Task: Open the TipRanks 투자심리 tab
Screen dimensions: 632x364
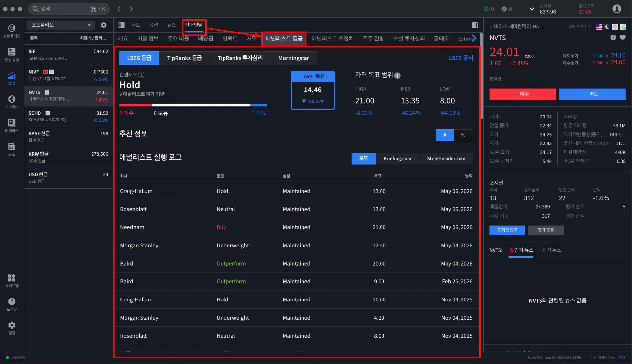Action: (x=240, y=58)
